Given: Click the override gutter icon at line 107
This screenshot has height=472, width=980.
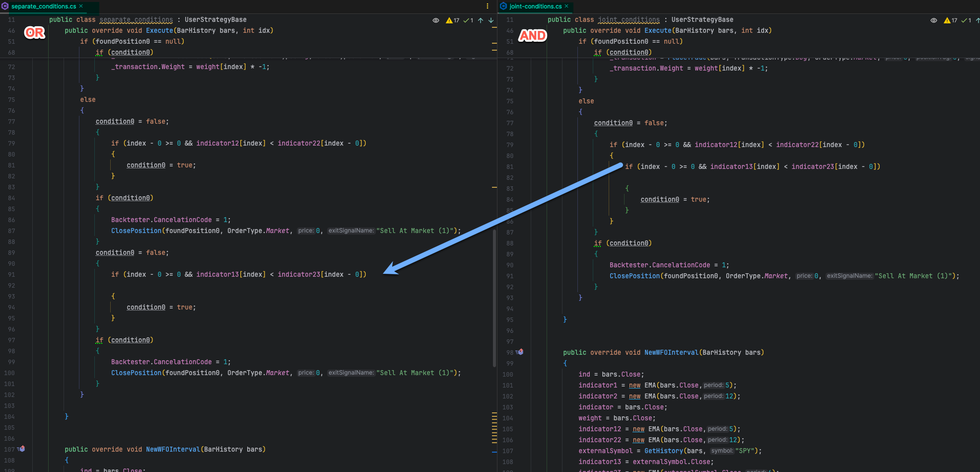Looking at the screenshot, I should coord(21,449).
